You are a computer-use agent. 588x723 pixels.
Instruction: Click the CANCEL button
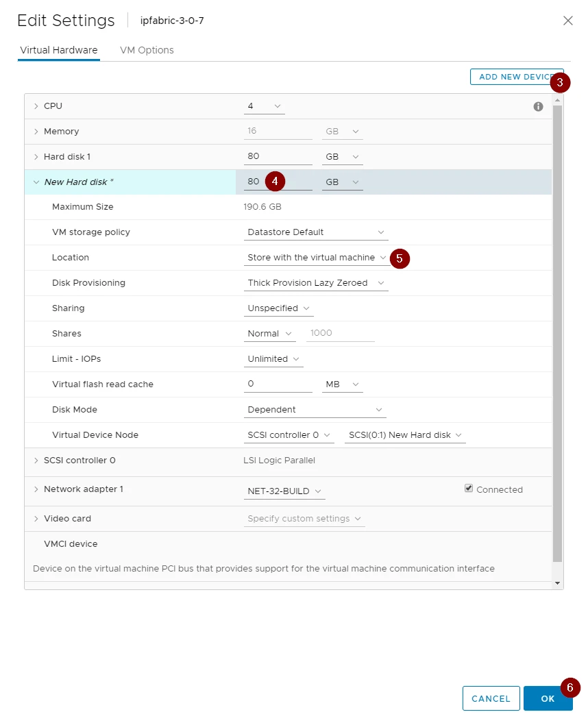491,698
